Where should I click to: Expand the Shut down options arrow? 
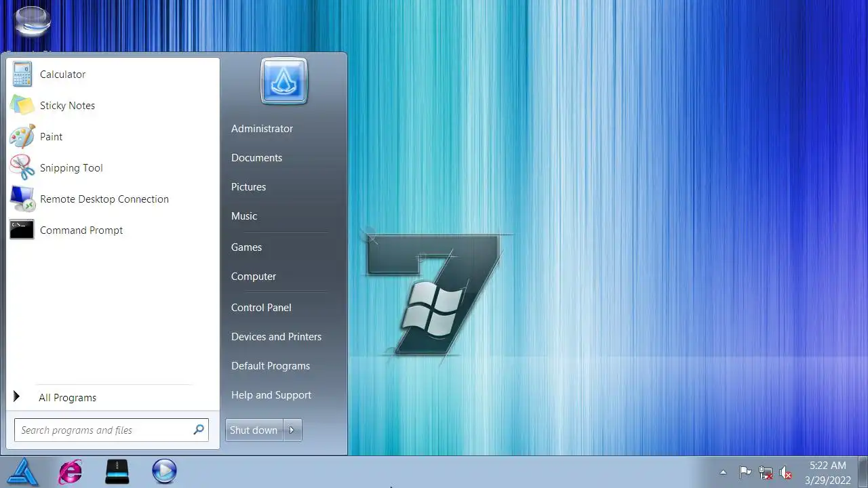(292, 430)
